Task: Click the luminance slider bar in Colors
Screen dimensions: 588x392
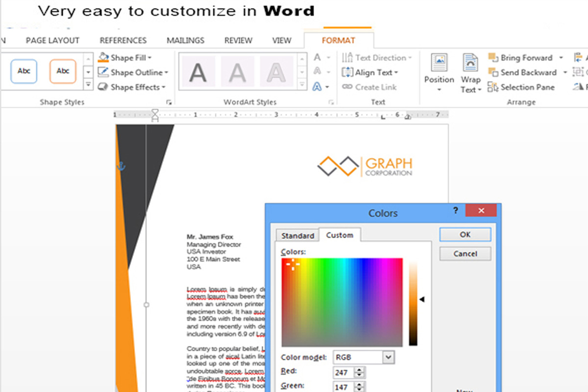Action: pyautogui.click(x=414, y=303)
